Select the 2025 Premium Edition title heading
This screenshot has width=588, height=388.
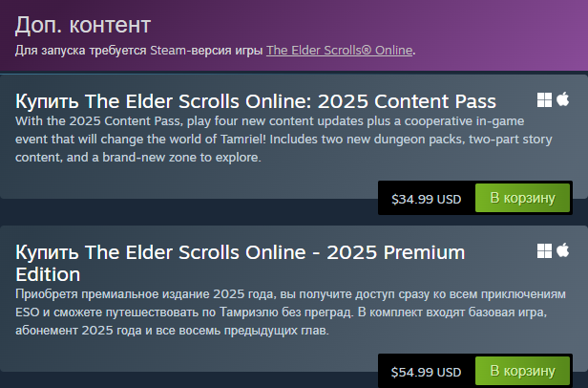(240, 264)
